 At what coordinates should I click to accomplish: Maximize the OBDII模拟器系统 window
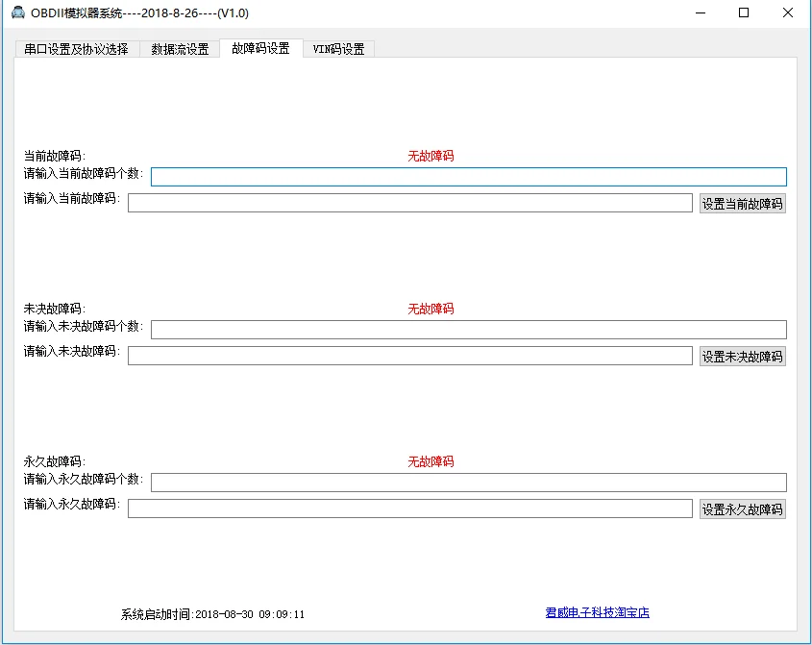[x=744, y=12]
